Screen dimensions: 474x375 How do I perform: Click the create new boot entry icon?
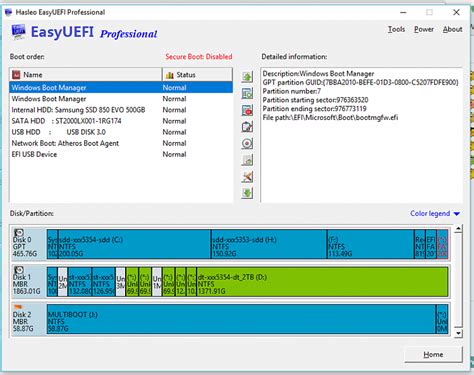(247, 93)
